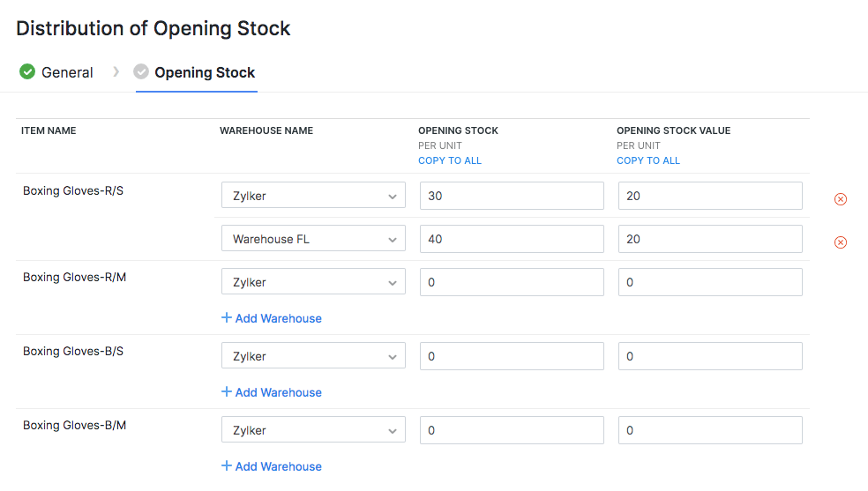Switch to the General tab
The width and height of the screenshot is (868, 491).
point(67,72)
